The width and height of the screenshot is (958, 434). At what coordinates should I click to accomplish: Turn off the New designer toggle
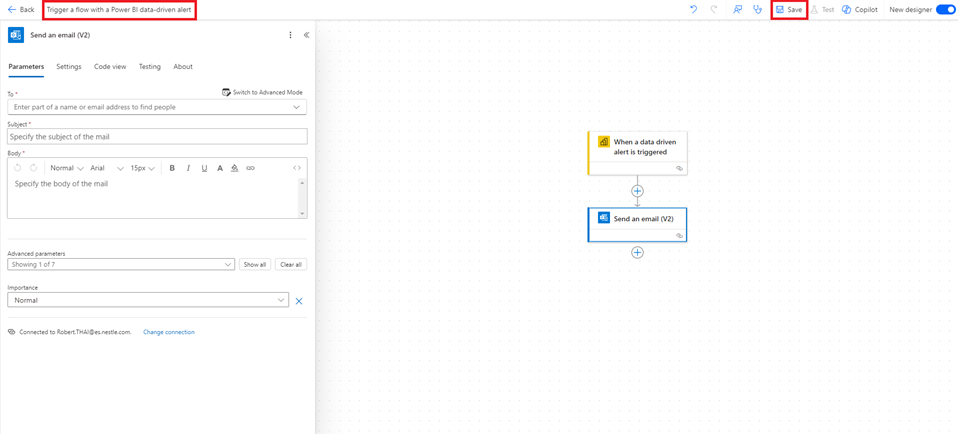pyautogui.click(x=945, y=10)
